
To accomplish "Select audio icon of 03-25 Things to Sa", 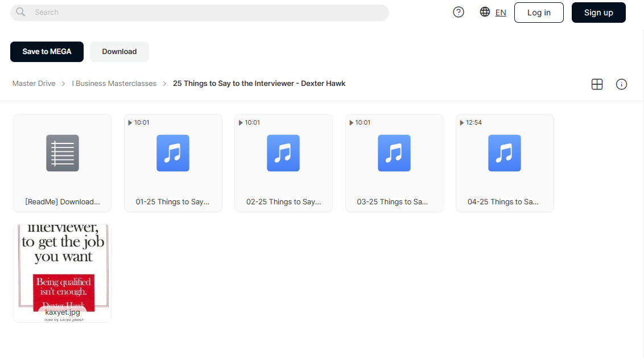I will [x=394, y=153].
